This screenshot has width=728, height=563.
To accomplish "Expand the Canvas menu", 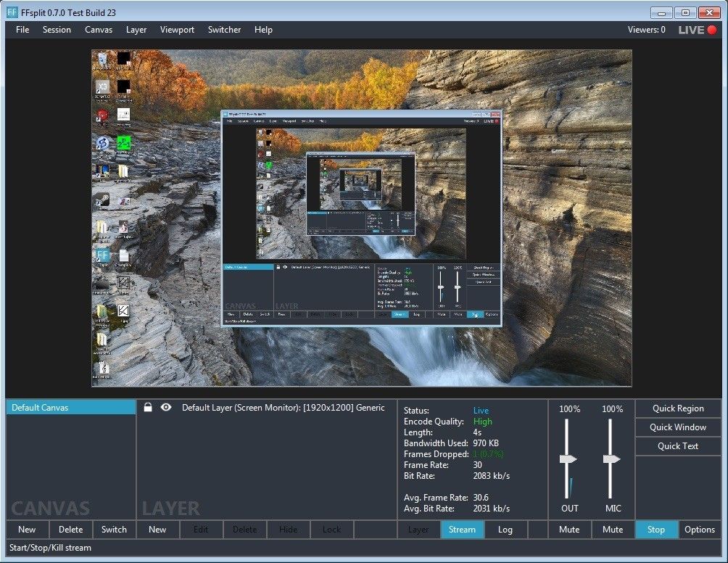I will coord(99,30).
